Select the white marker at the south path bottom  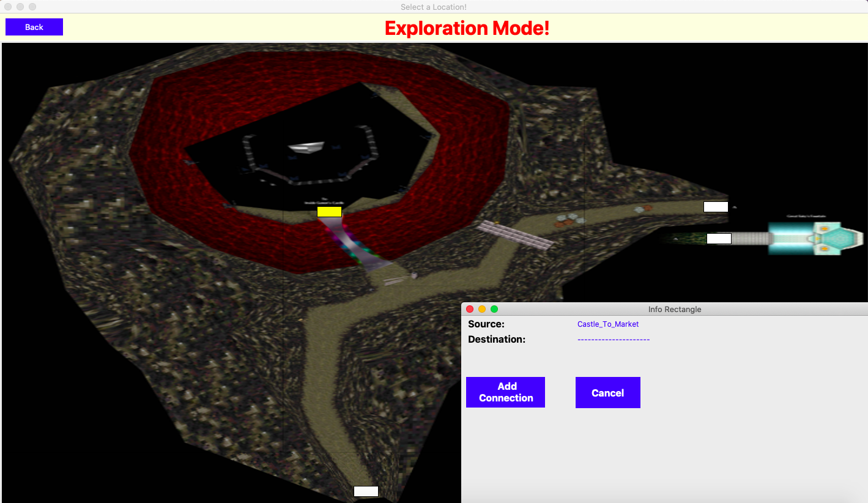(x=366, y=491)
